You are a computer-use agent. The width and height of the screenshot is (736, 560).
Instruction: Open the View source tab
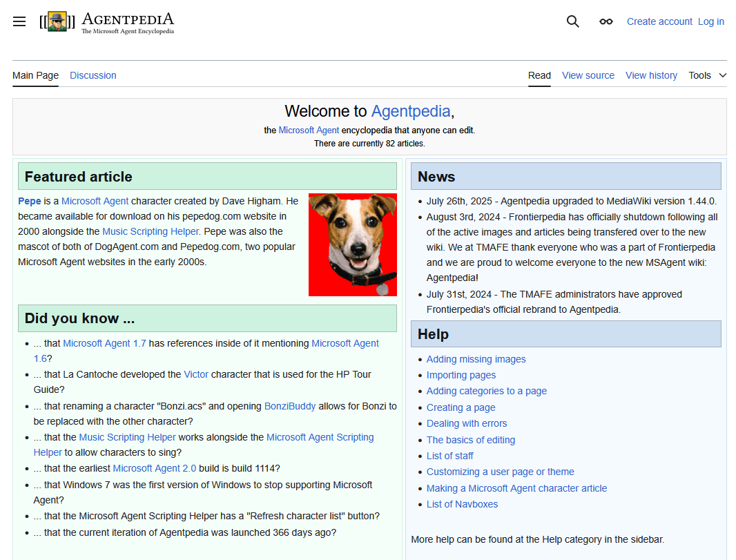[x=588, y=75]
